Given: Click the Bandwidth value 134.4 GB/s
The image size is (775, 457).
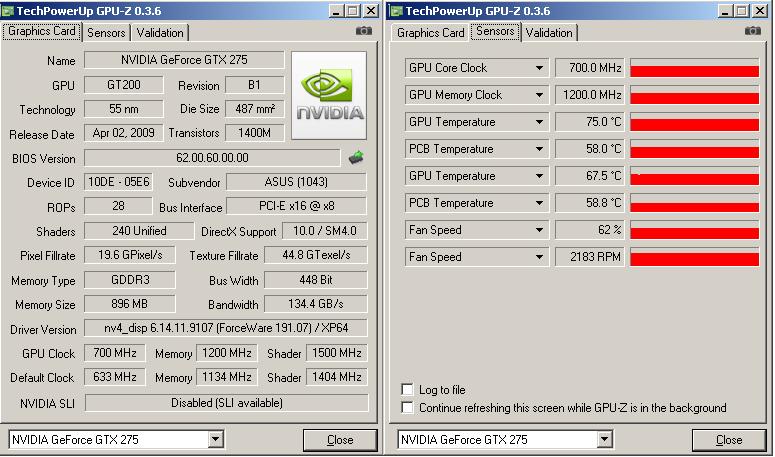Looking at the screenshot, I should tap(316, 304).
